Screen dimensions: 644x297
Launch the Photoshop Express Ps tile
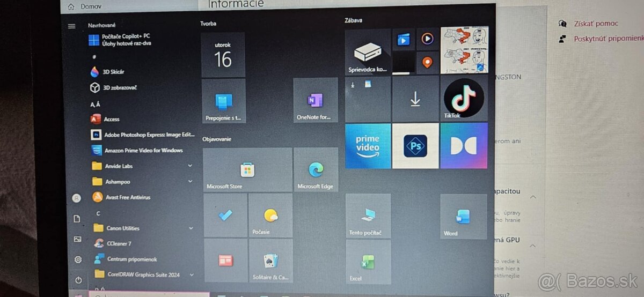click(415, 146)
